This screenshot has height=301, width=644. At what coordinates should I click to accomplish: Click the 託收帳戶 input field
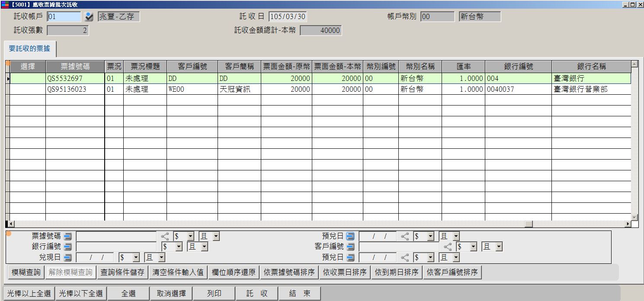64,17
